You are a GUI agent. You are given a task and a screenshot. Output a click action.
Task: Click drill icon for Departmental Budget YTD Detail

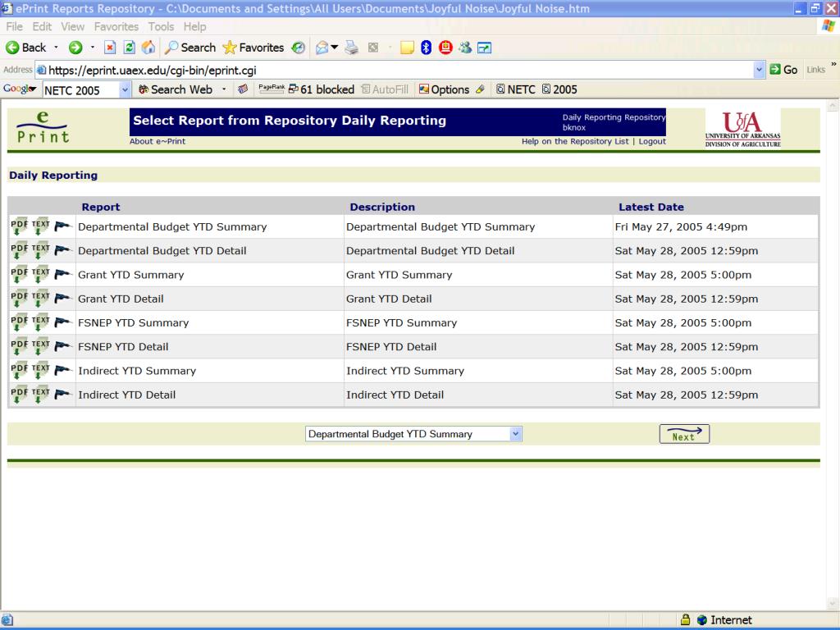point(63,250)
